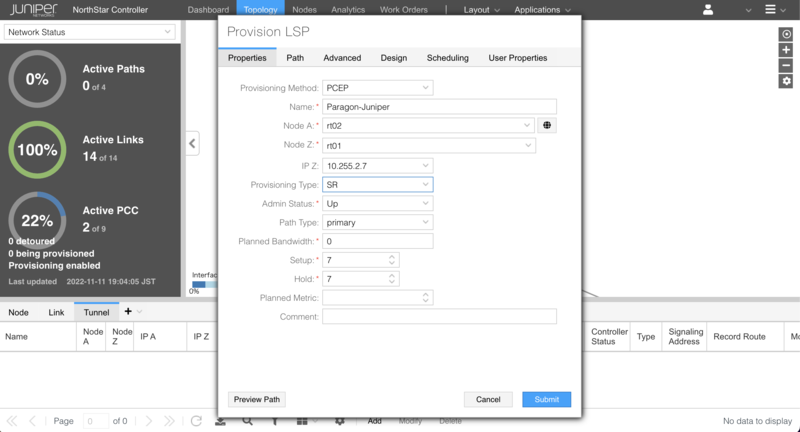
Task: Click the download icon in bottom toolbar
Action: [220, 421]
